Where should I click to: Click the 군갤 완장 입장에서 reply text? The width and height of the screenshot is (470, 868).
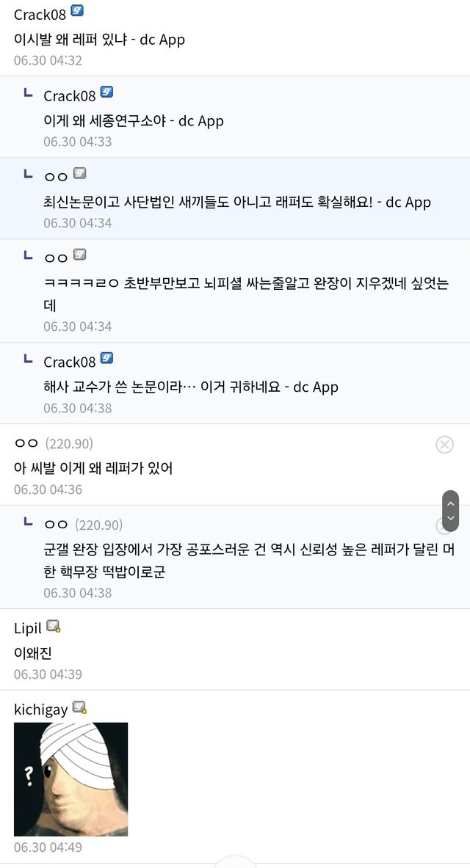pyautogui.click(x=248, y=561)
